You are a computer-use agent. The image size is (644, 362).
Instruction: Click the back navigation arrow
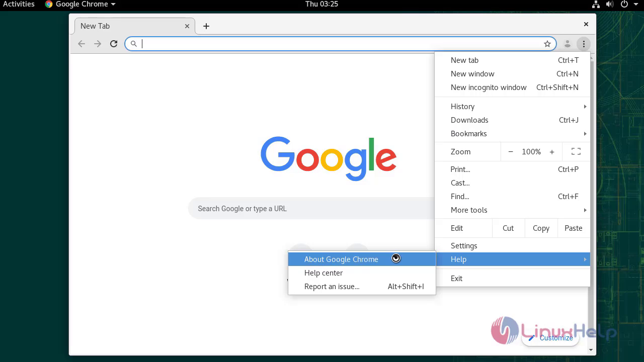click(x=82, y=44)
